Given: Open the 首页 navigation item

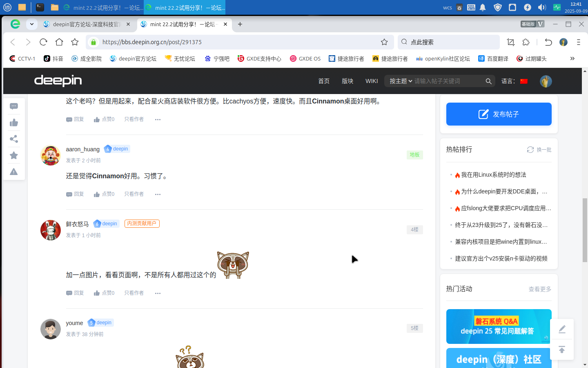Looking at the screenshot, I should pyautogui.click(x=324, y=81).
